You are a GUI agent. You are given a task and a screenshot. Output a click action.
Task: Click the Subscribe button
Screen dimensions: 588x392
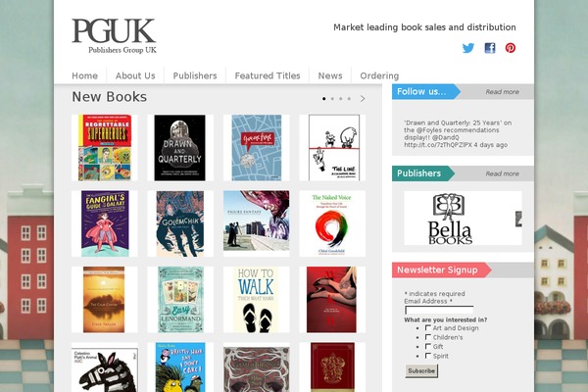tap(421, 370)
